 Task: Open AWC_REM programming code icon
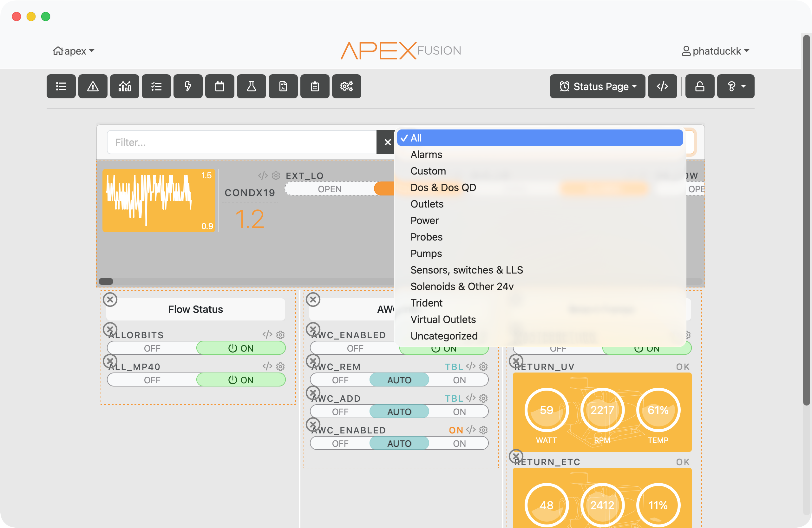tap(470, 366)
